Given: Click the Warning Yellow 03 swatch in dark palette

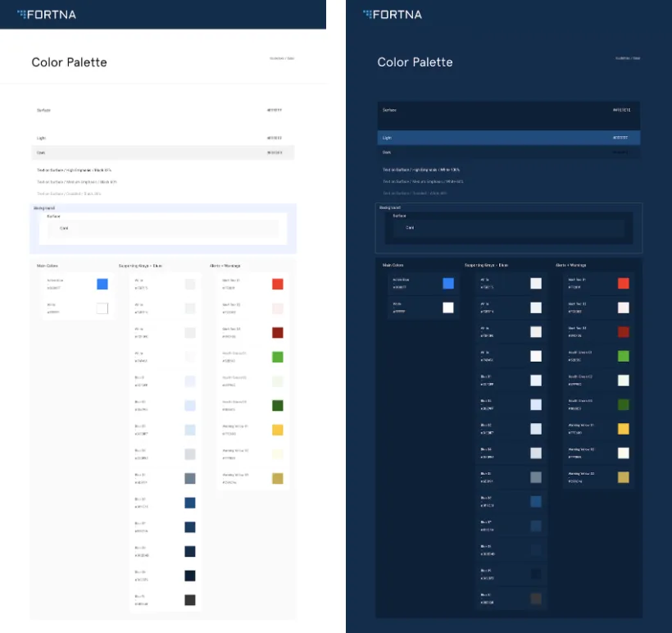Looking at the screenshot, I should [622, 477].
